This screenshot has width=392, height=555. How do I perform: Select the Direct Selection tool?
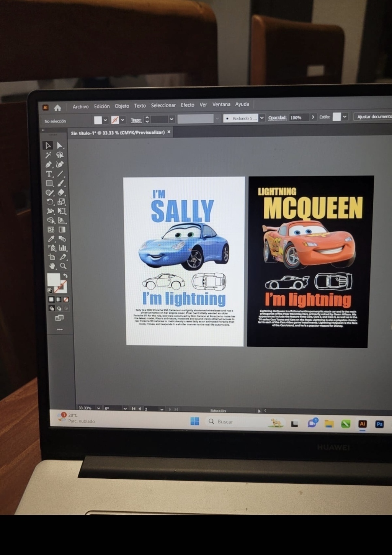click(x=60, y=146)
